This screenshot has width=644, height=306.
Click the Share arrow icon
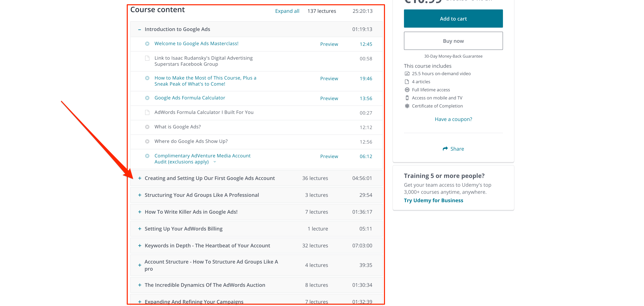point(445,149)
